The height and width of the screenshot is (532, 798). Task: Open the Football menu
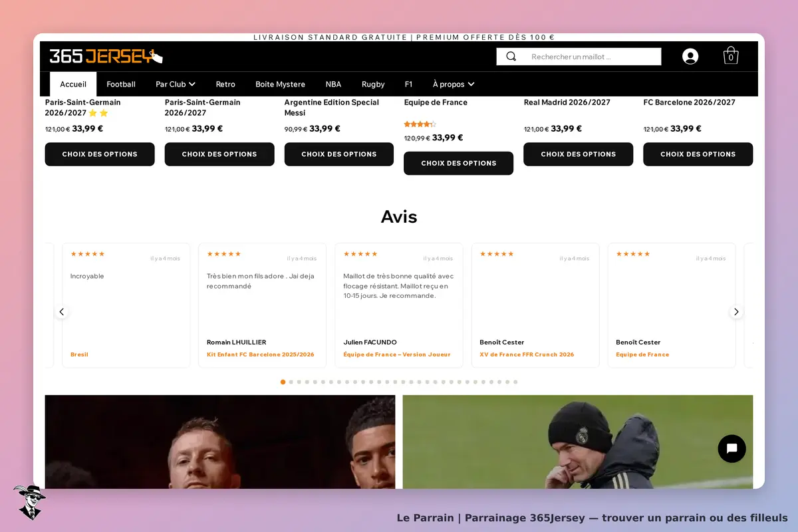[121, 84]
